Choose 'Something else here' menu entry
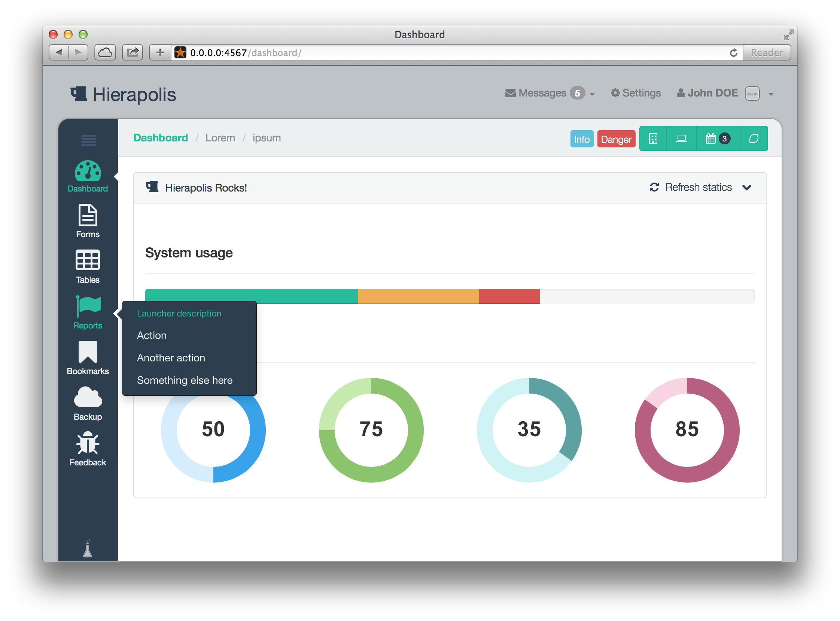This screenshot has height=621, width=840. click(185, 380)
